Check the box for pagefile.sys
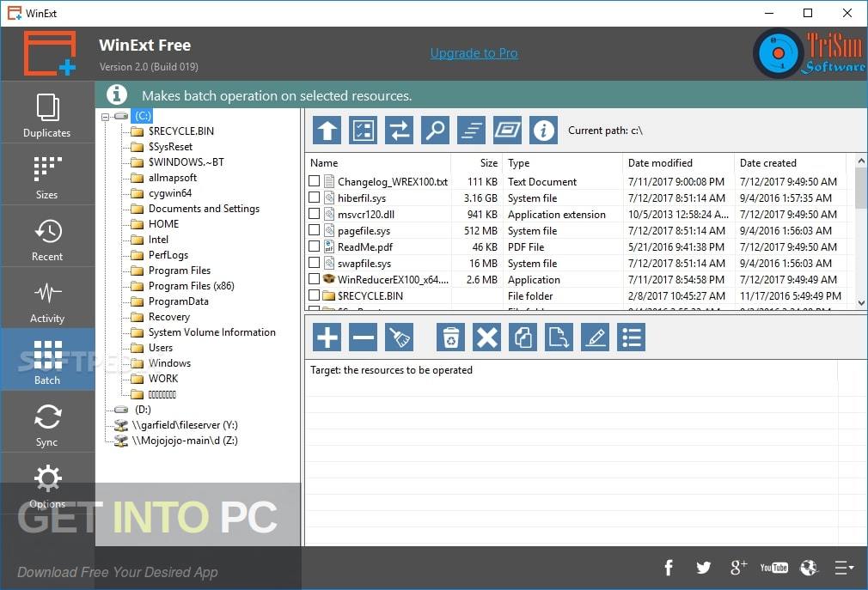The image size is (868, 590). coord(314,230)
